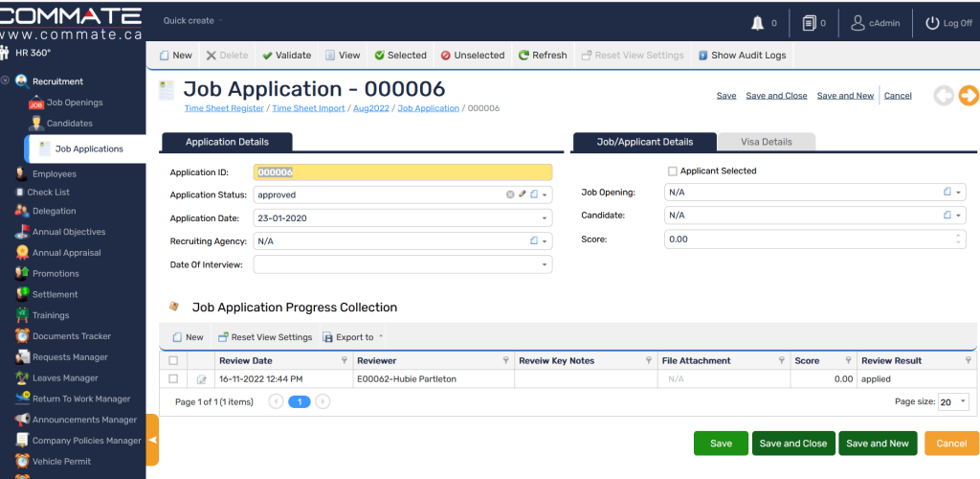The height and width of the screenshot is (479, 980).
Task: Check the grid header select-all checkbox
Action: tap(173, 361)
